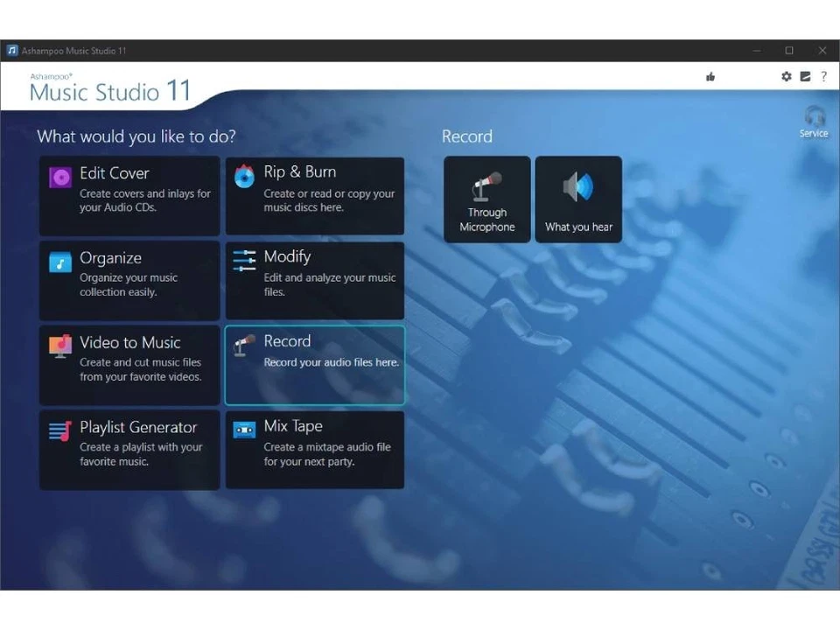This screenshot has height=630, width=840.
Task: Click 'Organize your music collection easily.' text
Action: [x=129, y=284]
